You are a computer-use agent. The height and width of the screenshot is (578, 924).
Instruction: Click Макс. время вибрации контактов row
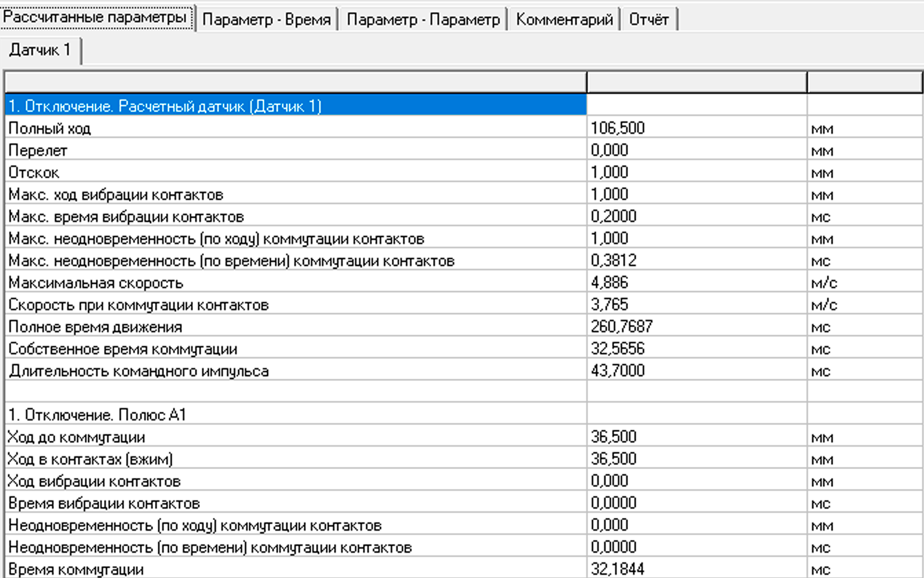pos(295,216)
